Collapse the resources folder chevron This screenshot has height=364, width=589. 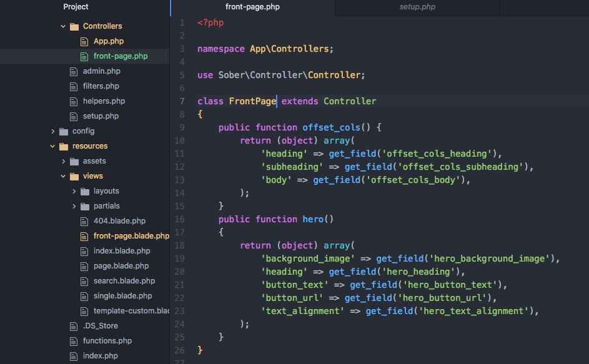click(x=52, y=146)
